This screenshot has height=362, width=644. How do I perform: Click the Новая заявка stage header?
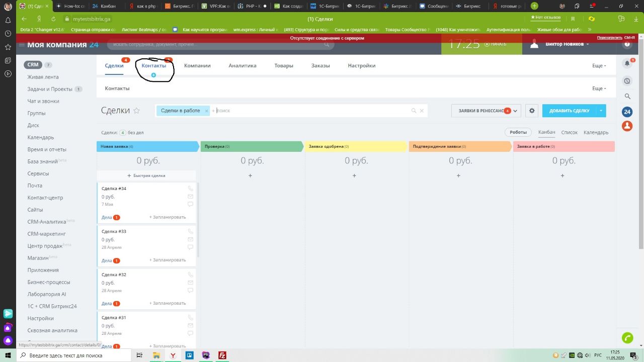coord(148,146)
